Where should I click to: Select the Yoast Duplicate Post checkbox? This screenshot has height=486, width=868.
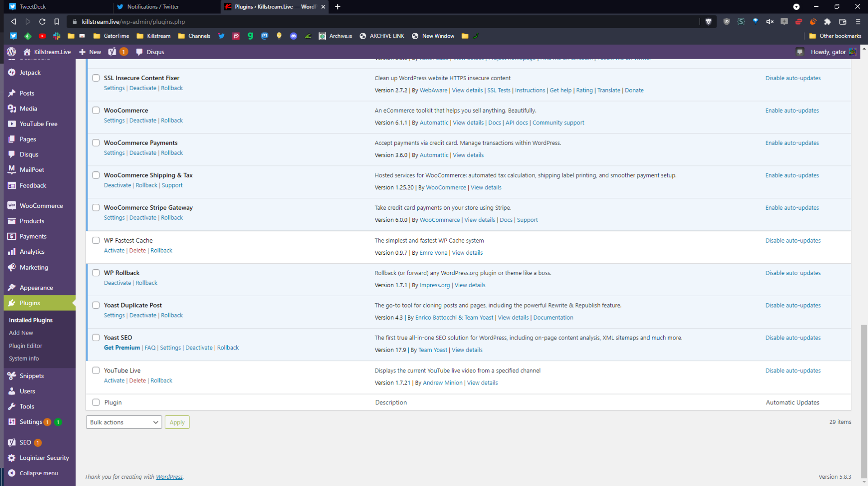tap(96, 306)
